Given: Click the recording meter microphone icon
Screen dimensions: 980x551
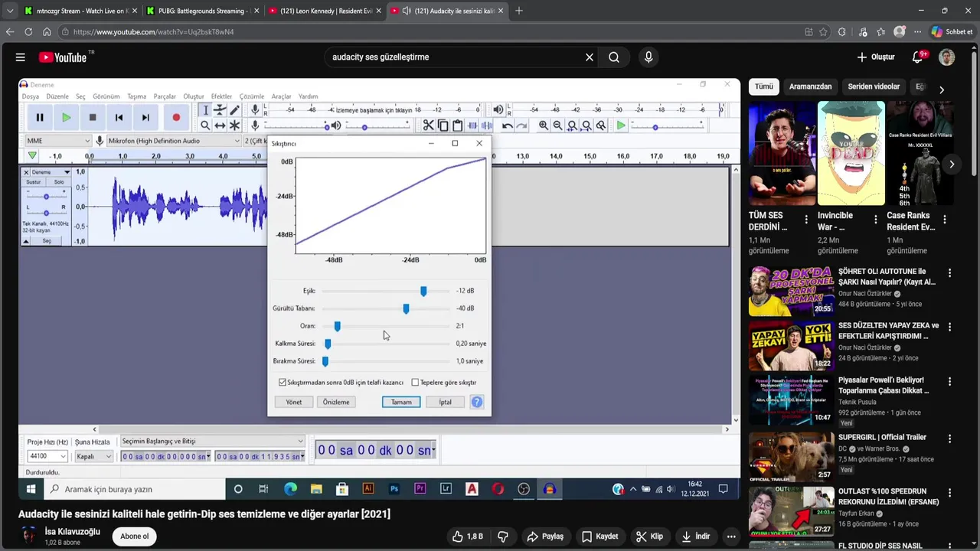Looking at the screenshot, I should point(255,110).
